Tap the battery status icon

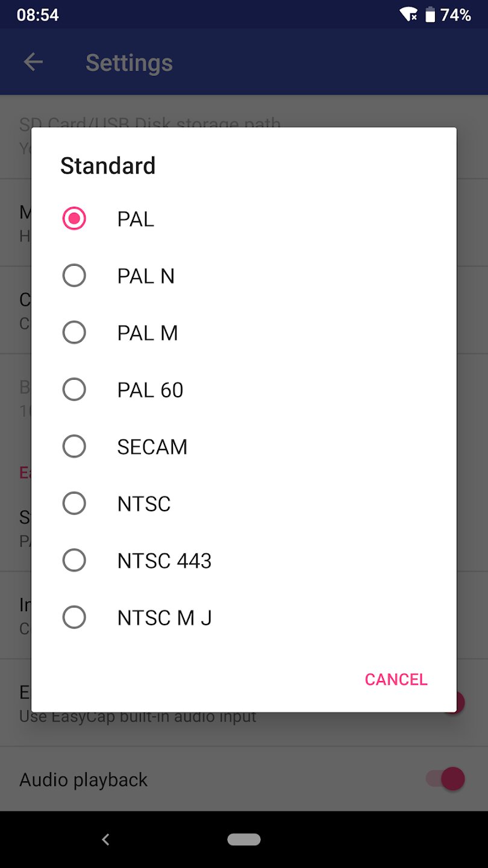(x=430, y=14)
